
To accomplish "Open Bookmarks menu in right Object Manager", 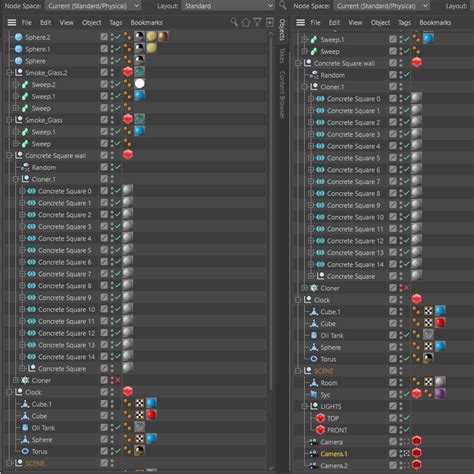I will coord(435,22).
